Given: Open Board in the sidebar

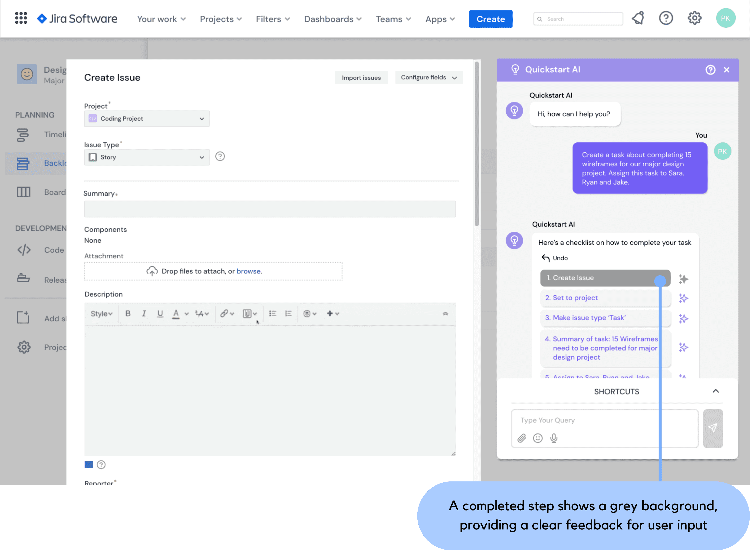Looking at the screenshot, I should click(42, 192).
